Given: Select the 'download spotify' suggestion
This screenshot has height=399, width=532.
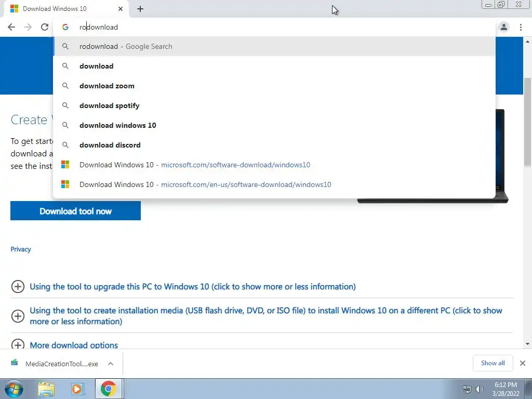Looking at the screenshot, I should point(274,105).
